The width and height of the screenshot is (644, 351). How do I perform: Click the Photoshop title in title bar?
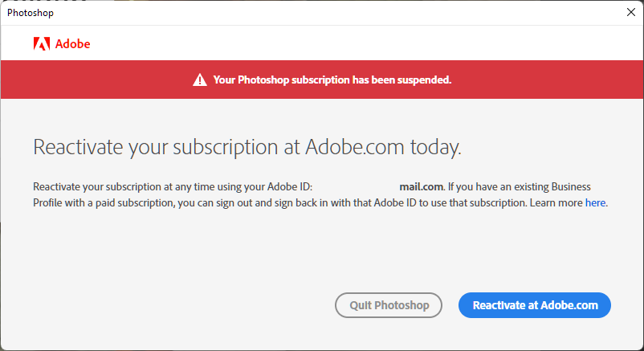click(x=31, y=13)
